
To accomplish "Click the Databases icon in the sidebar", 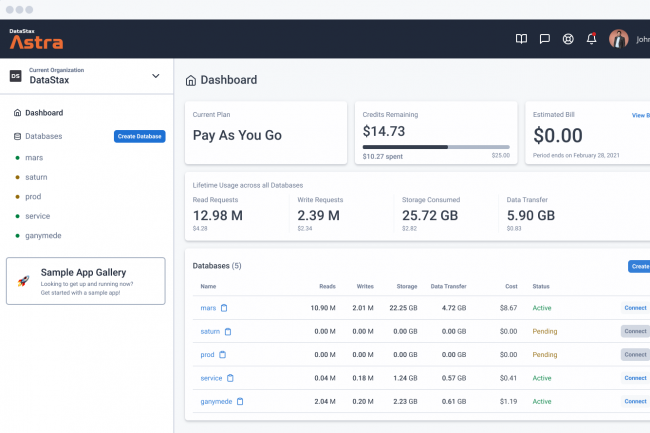I will tap(17, 136).
